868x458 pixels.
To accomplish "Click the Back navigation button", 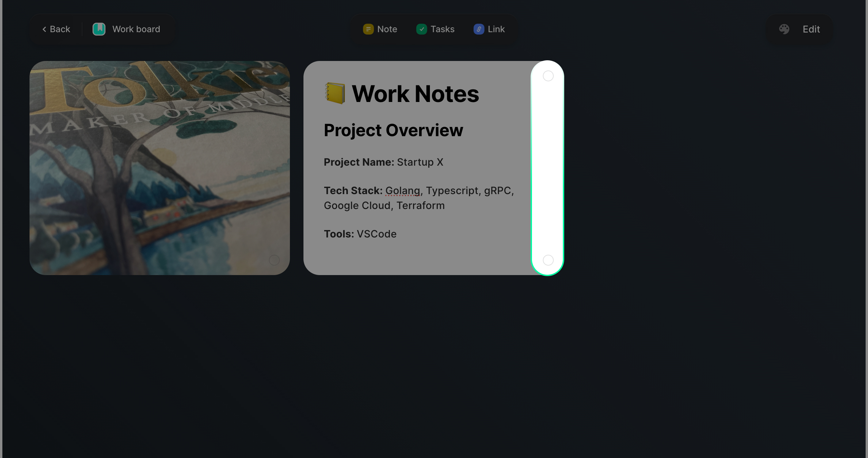I will [x=56, y=29].
